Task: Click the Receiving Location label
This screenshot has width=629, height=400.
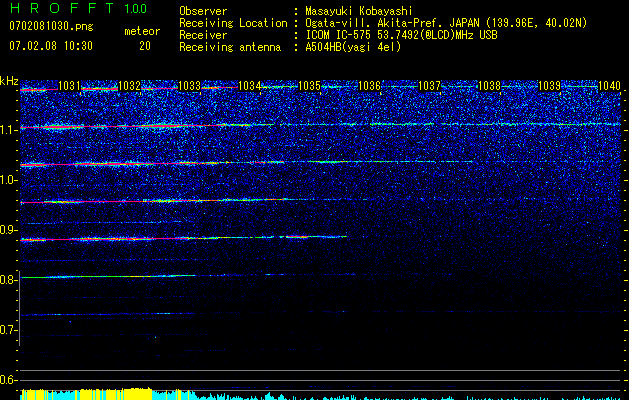Action: [x=233, y=23]
